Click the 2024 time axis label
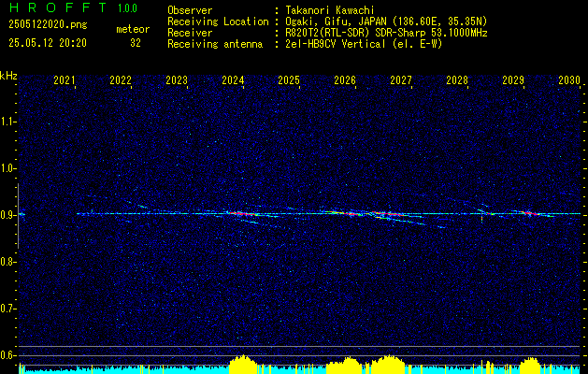The image size is (588, 374). click(233, 79)
